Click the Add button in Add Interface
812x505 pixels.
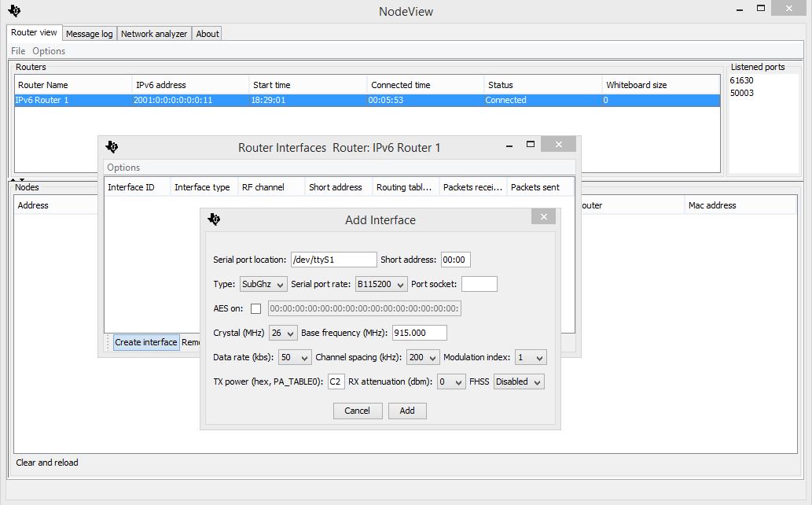[407, 411]
